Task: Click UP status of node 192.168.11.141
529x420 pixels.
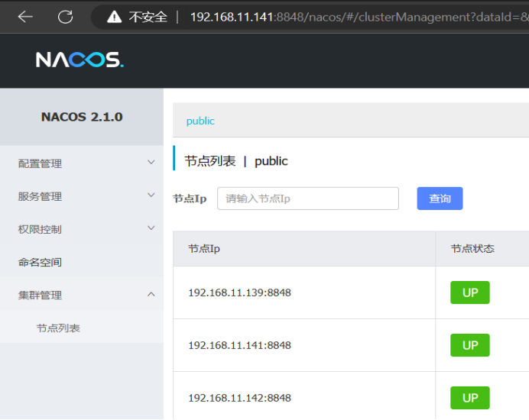Action: click(470, 345)
